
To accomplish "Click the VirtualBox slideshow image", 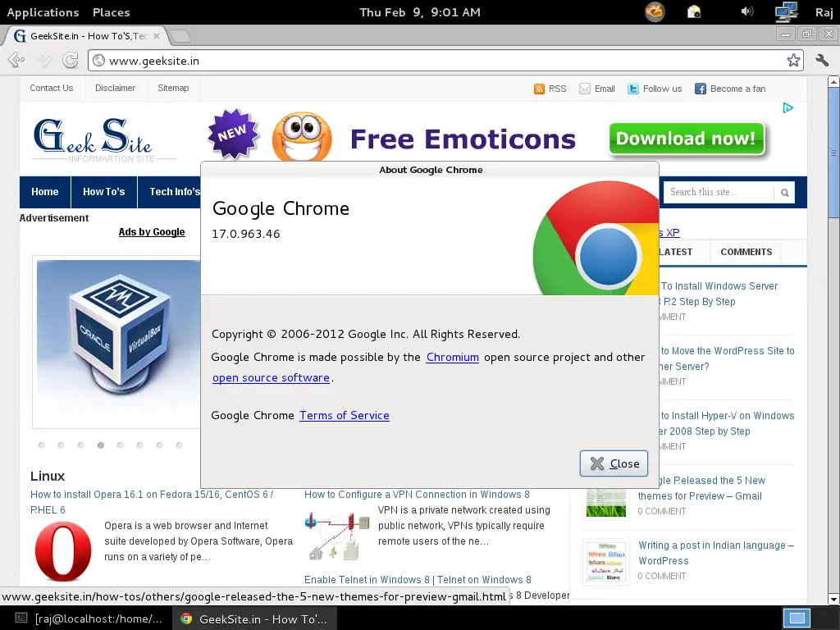I will 118,343.
